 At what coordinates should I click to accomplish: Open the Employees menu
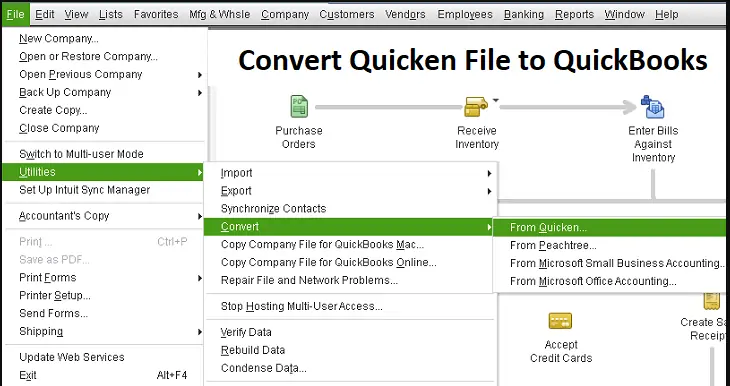point(465,14)
